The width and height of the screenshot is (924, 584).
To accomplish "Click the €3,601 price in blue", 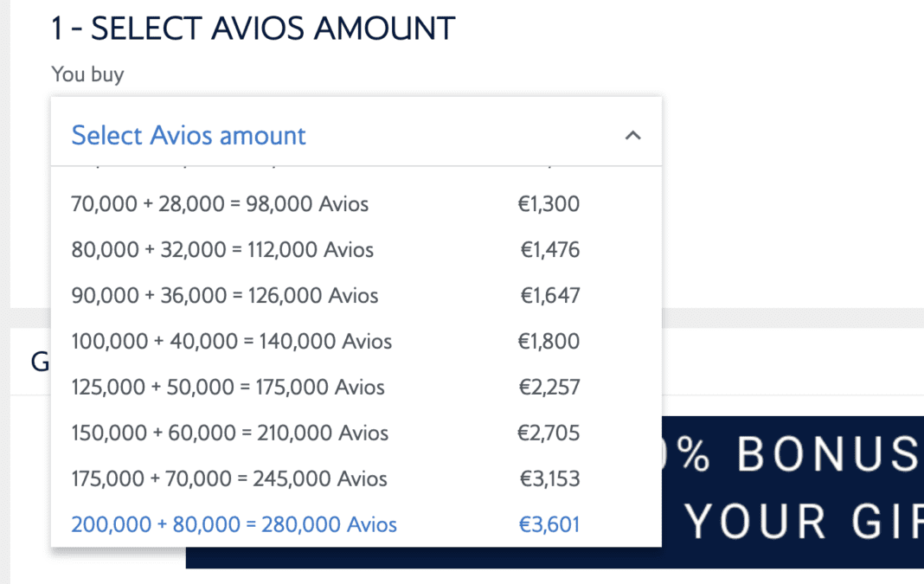I will 549,524.
